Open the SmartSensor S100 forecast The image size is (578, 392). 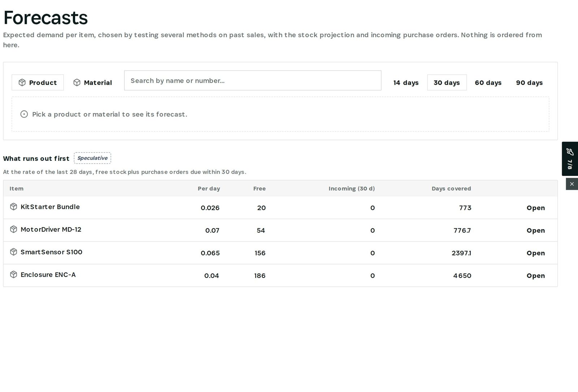(x=535, y=253)
